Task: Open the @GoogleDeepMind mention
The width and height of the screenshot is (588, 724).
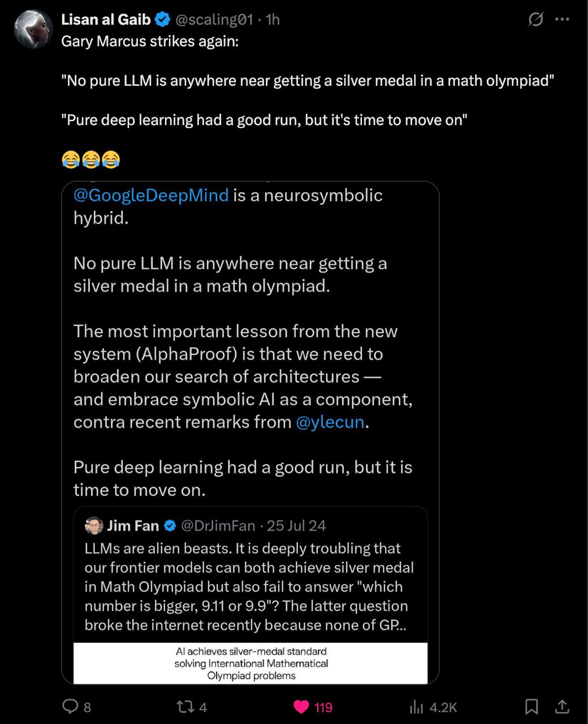Action: tap(151, 195)
